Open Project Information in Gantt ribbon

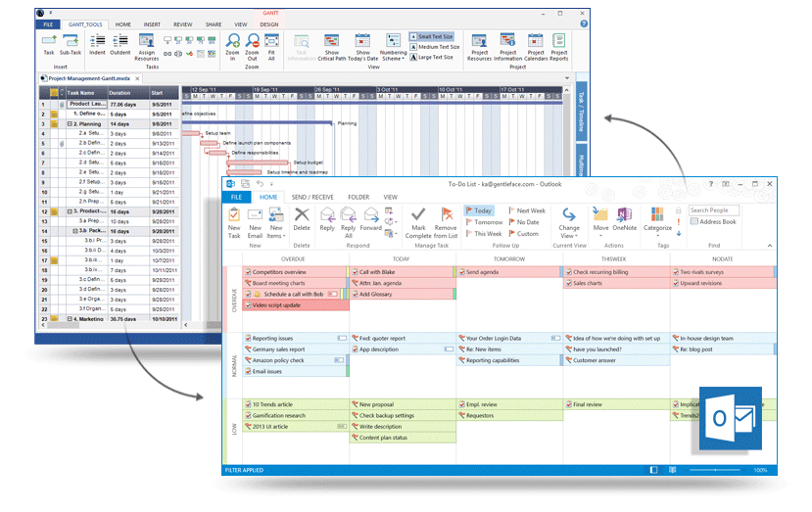507,47
